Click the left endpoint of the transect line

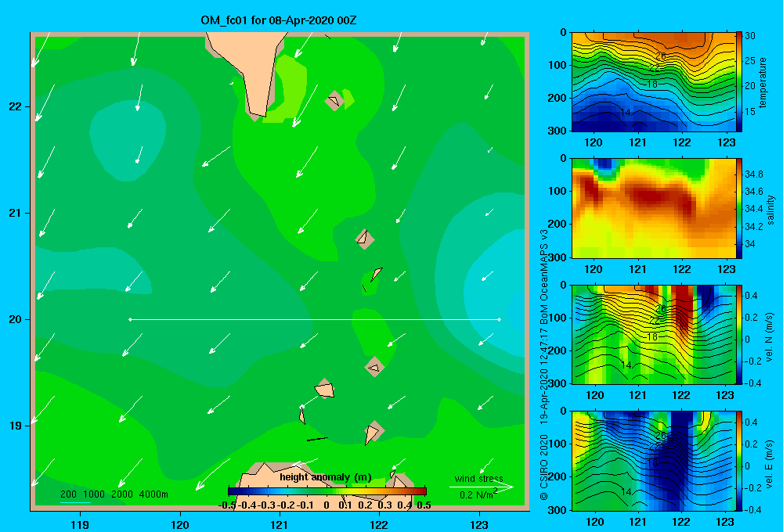(130, 319)
